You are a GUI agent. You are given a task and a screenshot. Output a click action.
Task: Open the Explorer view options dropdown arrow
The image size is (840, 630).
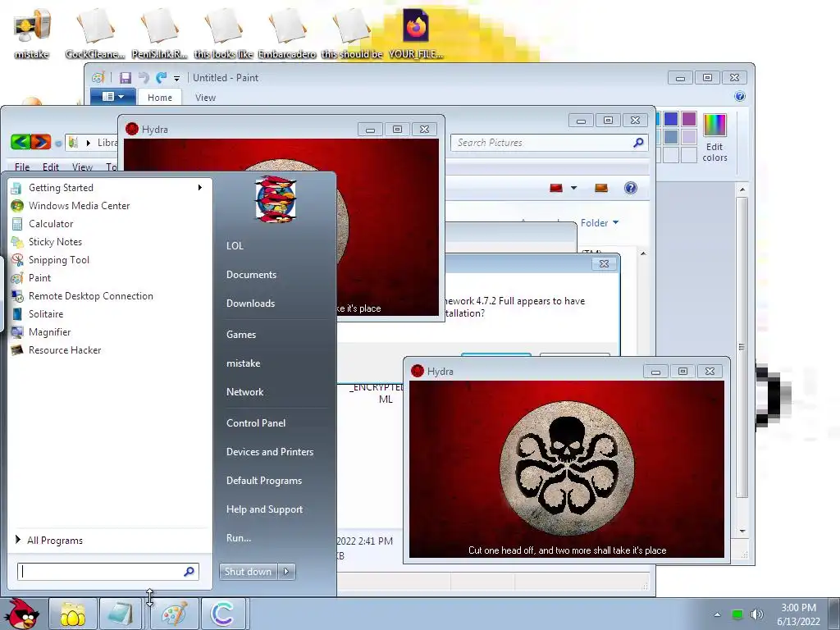point(573,188)
